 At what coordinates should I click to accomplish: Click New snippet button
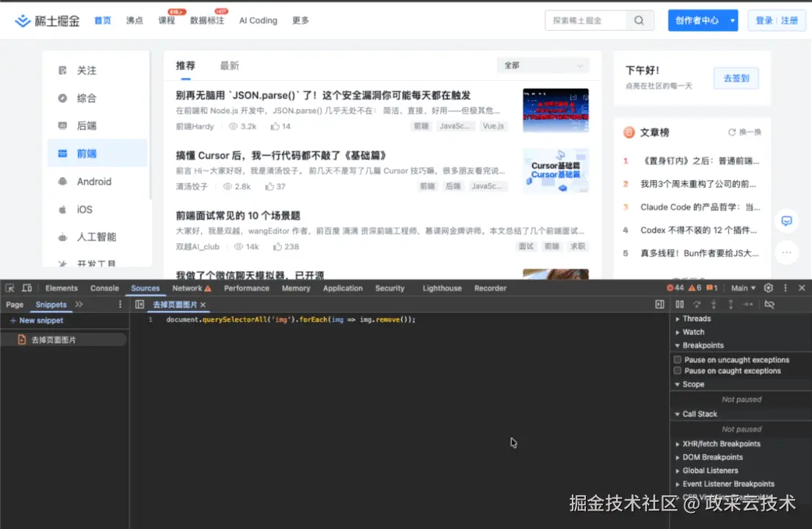tap(36, 321)
